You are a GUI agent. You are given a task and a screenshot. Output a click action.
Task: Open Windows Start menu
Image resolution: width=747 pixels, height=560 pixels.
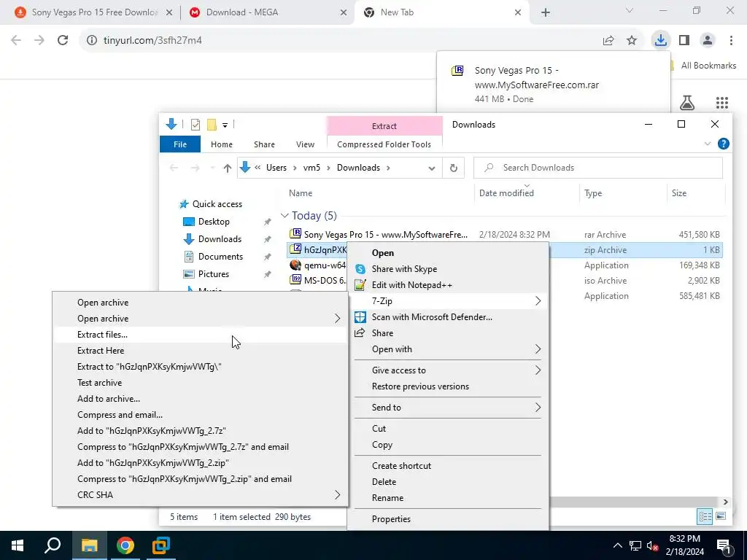tap(18, 545)
